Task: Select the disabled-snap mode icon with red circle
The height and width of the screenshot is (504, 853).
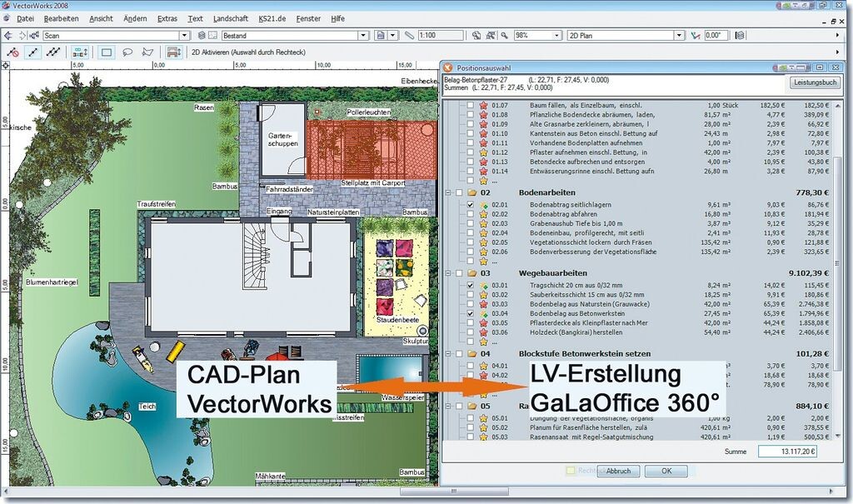Action: click(13, 52)
